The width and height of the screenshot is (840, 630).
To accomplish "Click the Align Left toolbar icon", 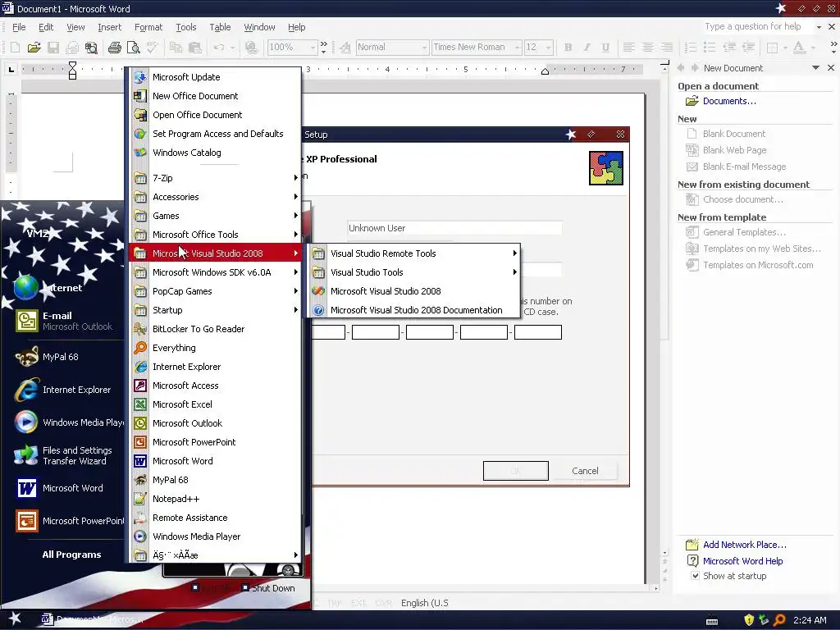I will click(629, 47).
